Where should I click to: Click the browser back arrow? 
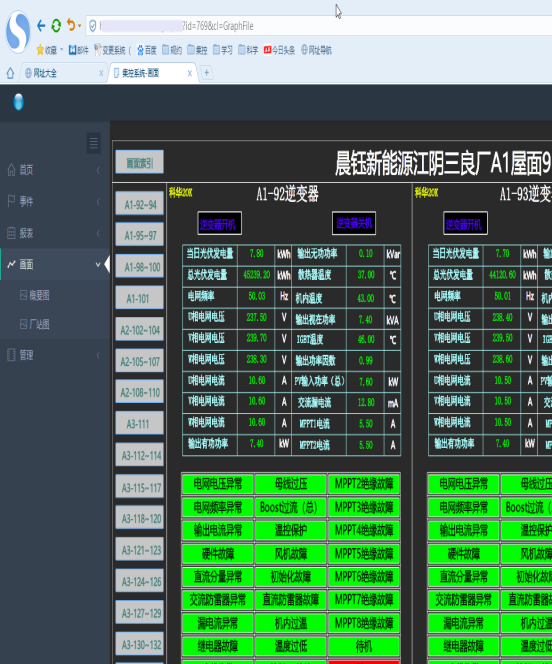tap(41, 26)
